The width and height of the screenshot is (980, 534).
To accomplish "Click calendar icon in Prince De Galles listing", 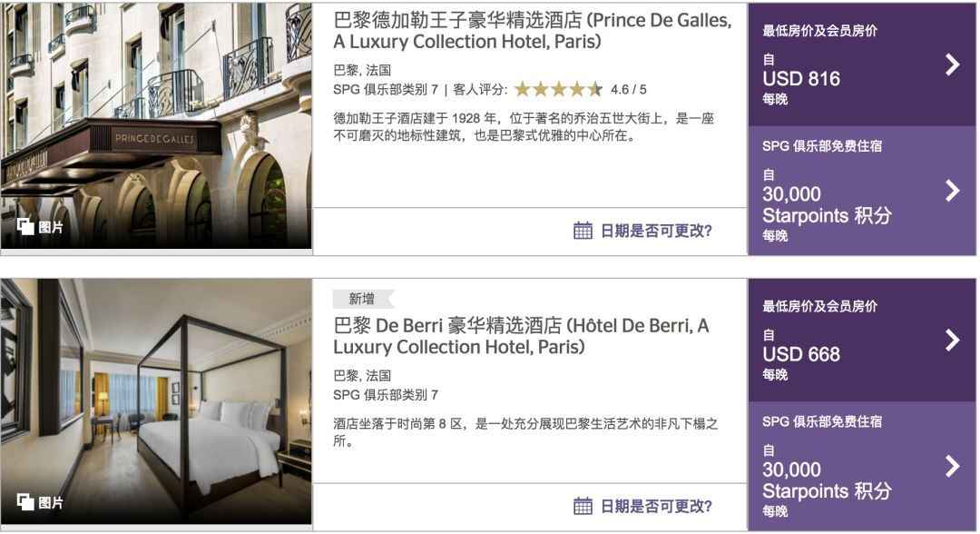I will (583, 231).
